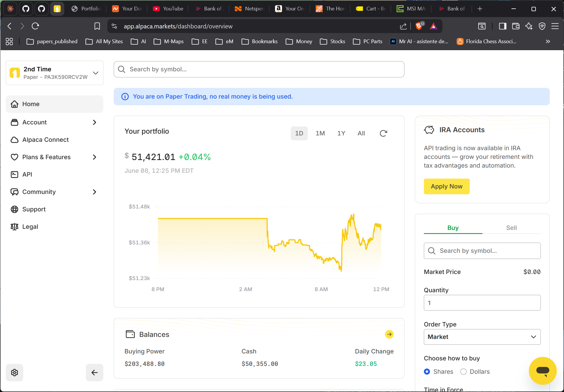564x392 pixels.
Task: Click the share page icon in address bar
Action: pyautogui.click(x=403, y=26)
